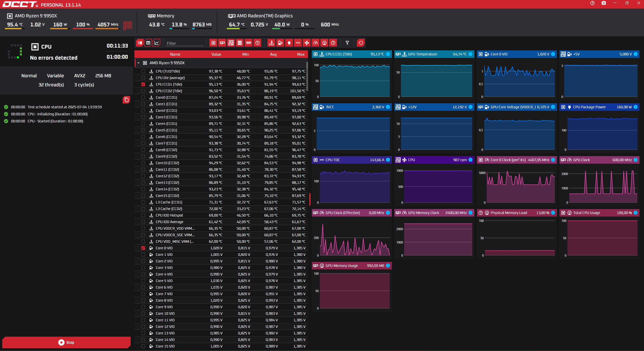The height and width of the screenshot is (351, 644).
Task: Switch to the graph view tab
Action: click(x=157, y=43)
